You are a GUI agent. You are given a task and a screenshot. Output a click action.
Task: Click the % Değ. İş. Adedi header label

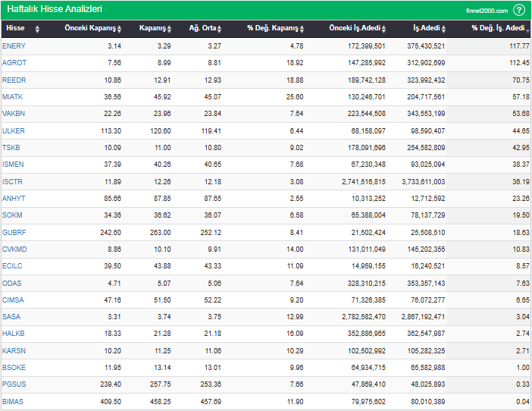(x=498, y=28)
